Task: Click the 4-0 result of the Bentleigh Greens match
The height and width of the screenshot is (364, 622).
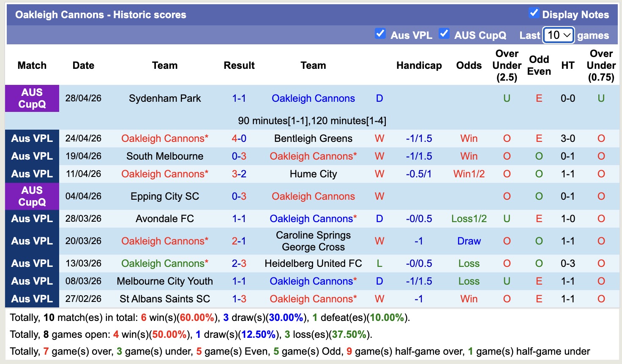Action: tap(239, 138)
